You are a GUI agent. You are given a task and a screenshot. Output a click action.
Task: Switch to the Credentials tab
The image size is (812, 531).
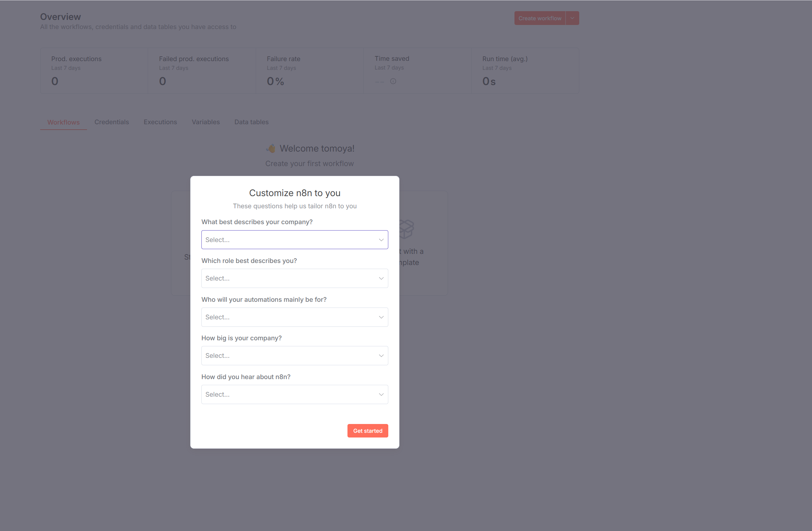pos(112,122)
